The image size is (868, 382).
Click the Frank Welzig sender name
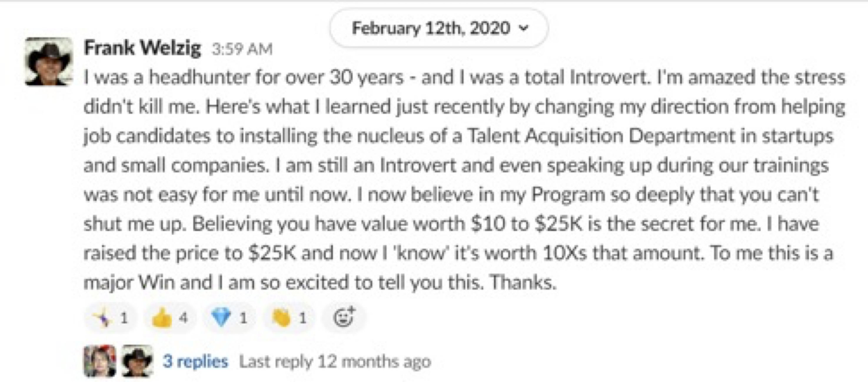click(142, 48)
